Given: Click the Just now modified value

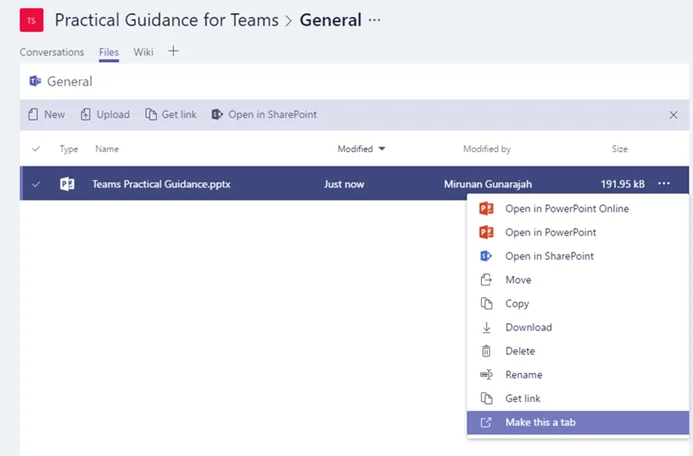Looking at the screenshot, I should pyautogui.click(x=344, y=184).
